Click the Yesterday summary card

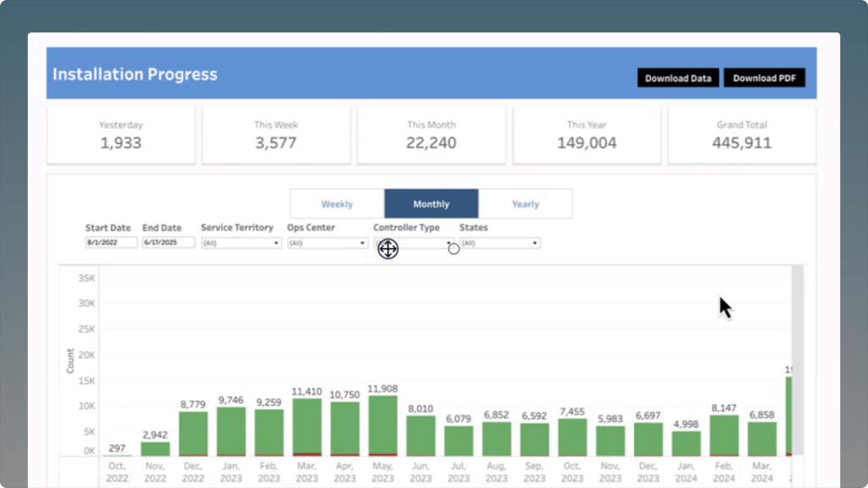point(120,135)
